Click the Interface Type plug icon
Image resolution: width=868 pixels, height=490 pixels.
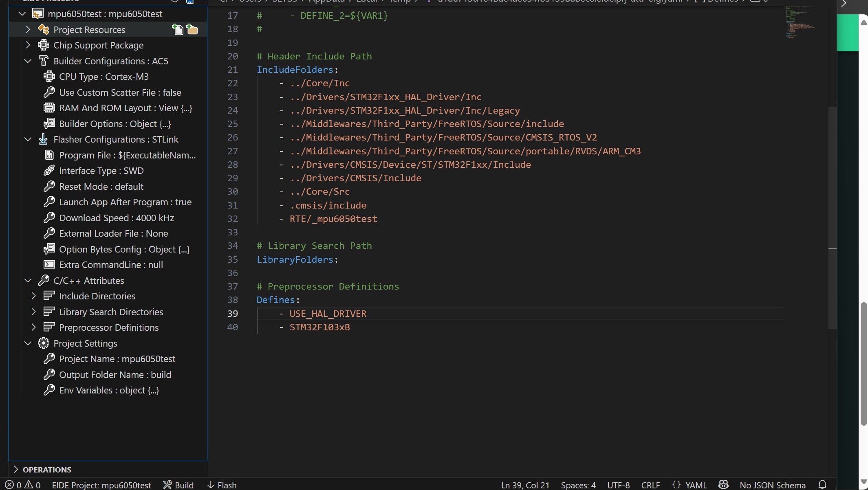point(49,170)
